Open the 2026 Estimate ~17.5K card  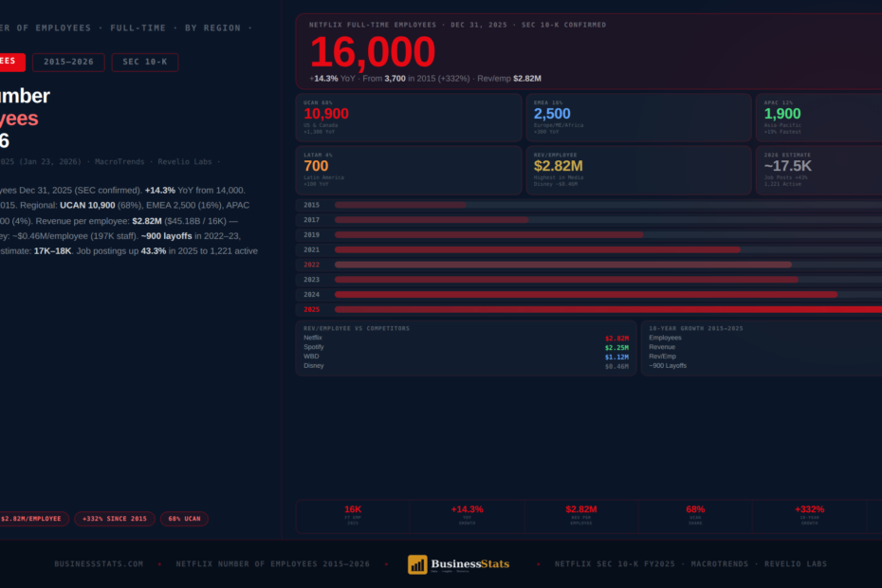819,171
